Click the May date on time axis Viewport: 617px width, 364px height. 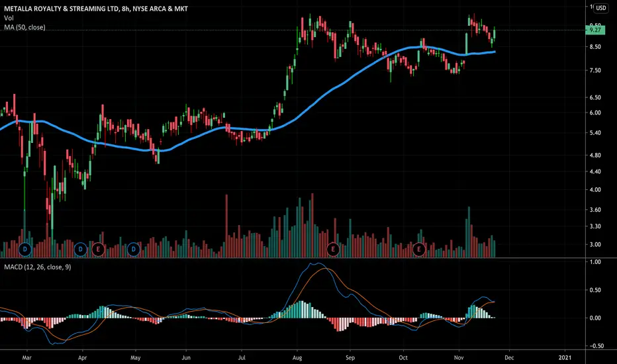(135, 357)
